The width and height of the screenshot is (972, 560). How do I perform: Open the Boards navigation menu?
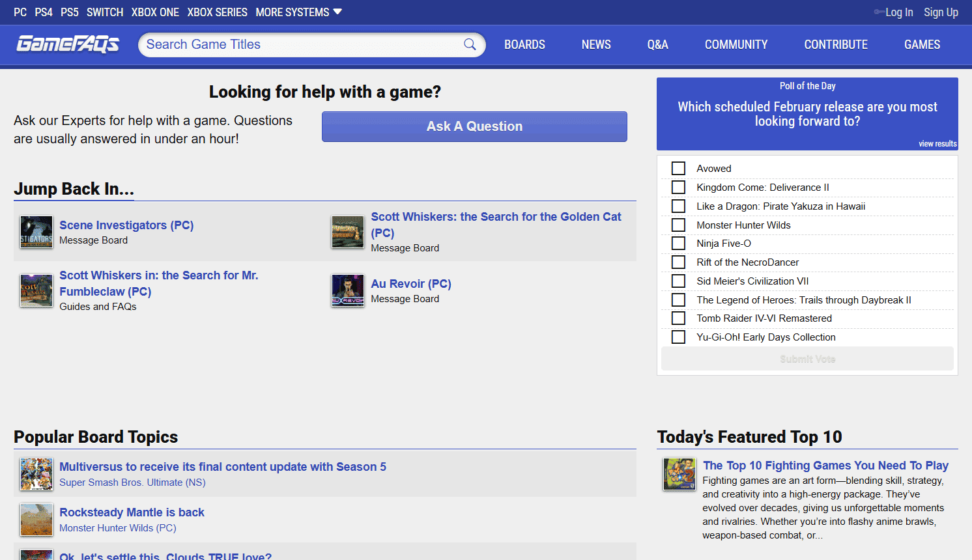pyautogui.click(x=524, y=45)
